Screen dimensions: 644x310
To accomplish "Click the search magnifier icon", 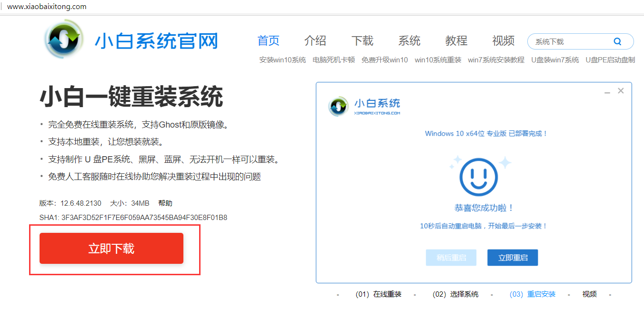I will coord(617,41).
